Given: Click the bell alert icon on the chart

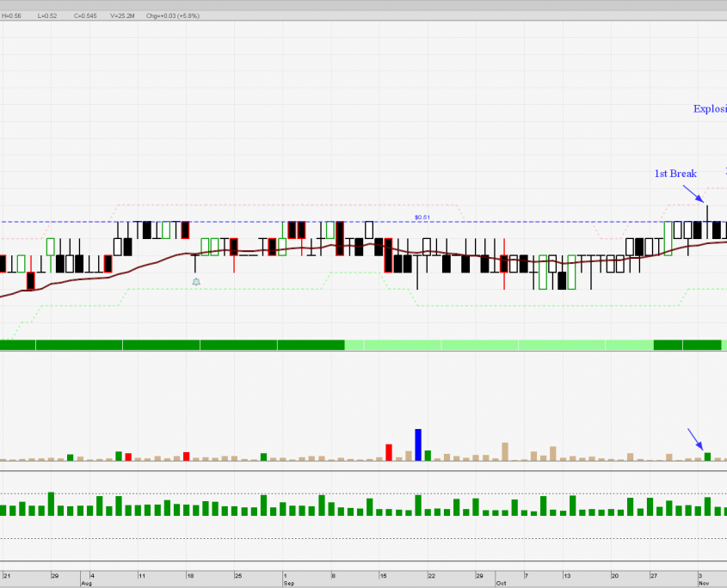Looking at the screenshot, I should point(196,282).
